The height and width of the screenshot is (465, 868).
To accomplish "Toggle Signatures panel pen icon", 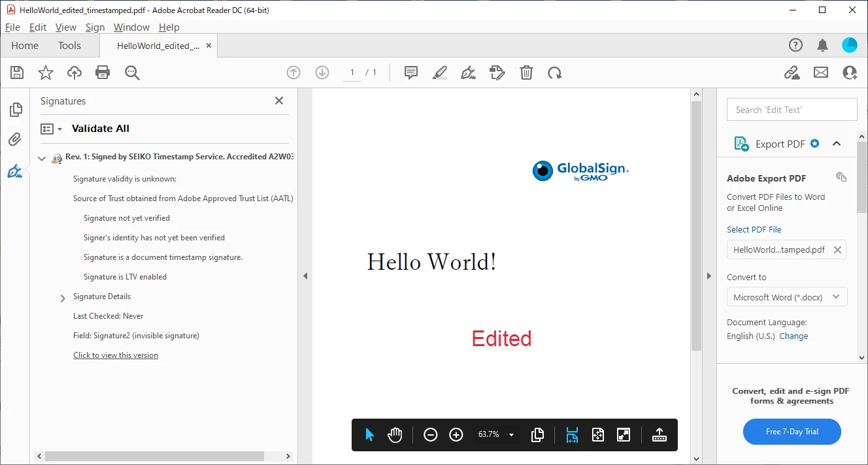I will tap(15, 171).
